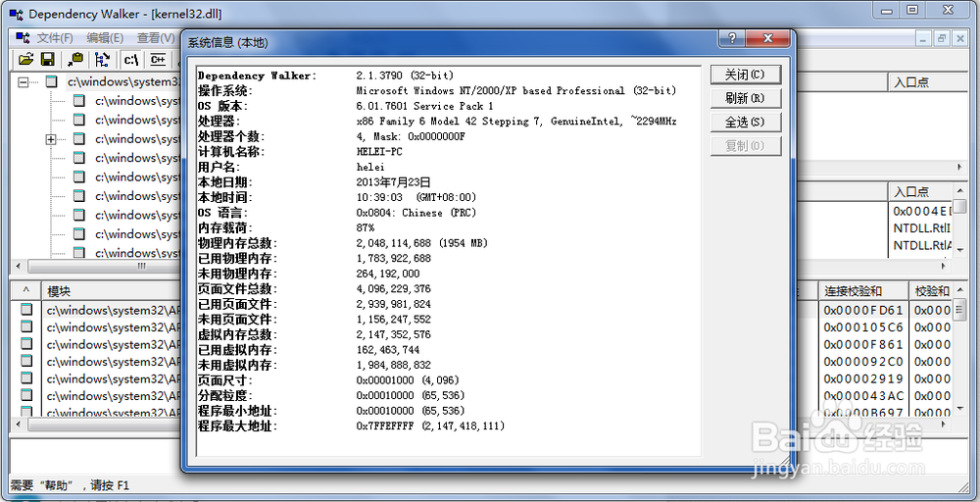Click the Save toolbar icon
The width and height of the screenshot is (980, 502).
(47, 60)
